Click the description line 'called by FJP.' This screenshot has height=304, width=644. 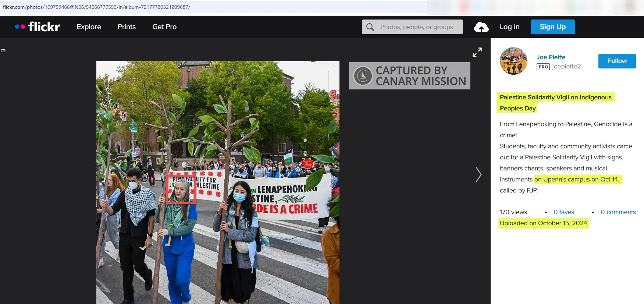click(519, 190)
